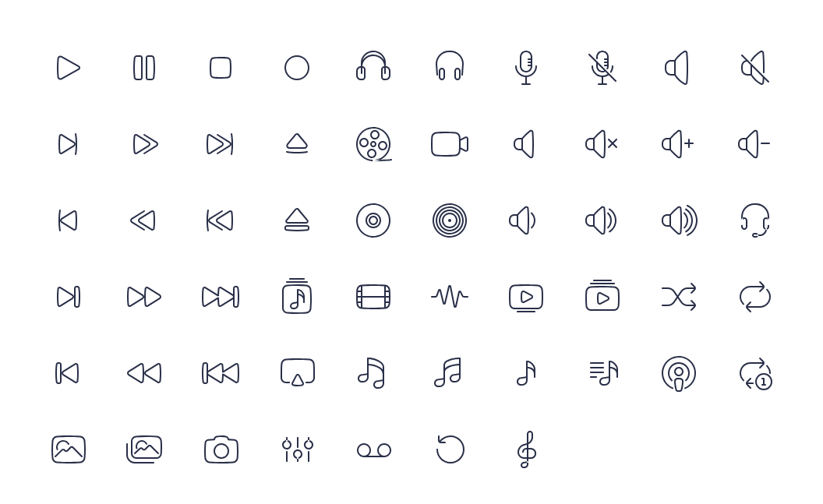Click the repeat-one loop icon
823x504 pixels.
click(x=755, y=374)
